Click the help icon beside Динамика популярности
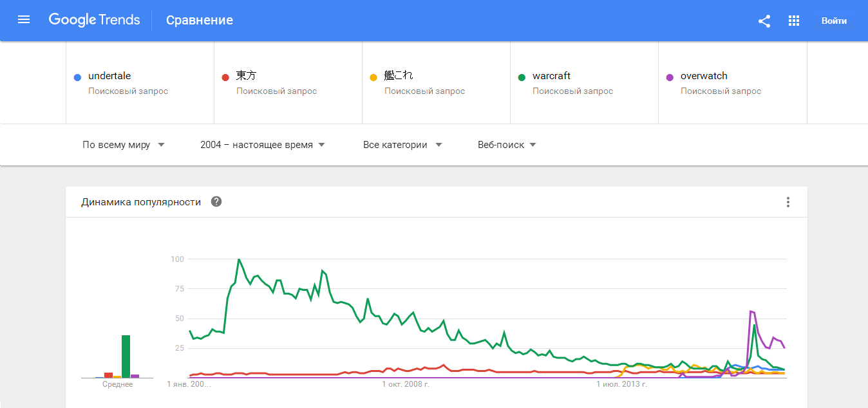 pyautogui.click(x=216, y=202)
